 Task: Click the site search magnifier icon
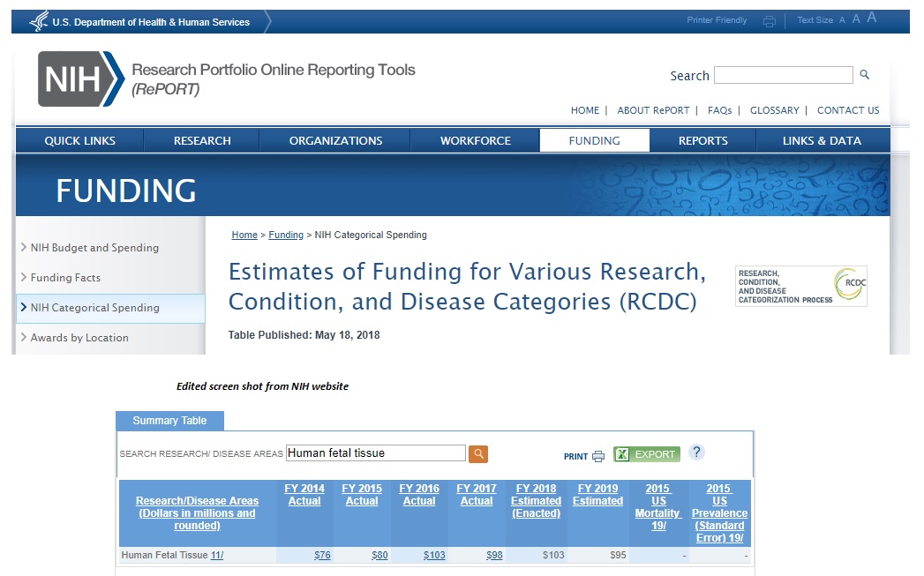pos(865,74)
